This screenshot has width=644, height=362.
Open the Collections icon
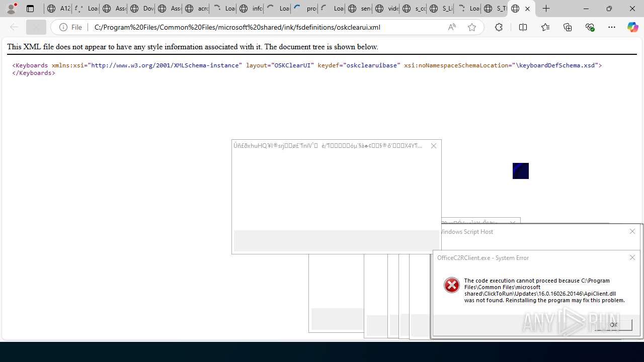point(568,27)
